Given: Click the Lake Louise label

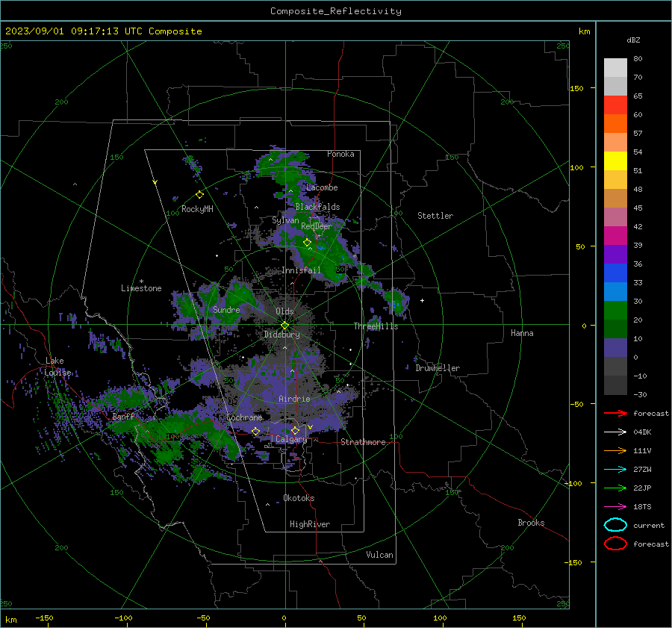Looking at the screenshot, I should (57, 367).
